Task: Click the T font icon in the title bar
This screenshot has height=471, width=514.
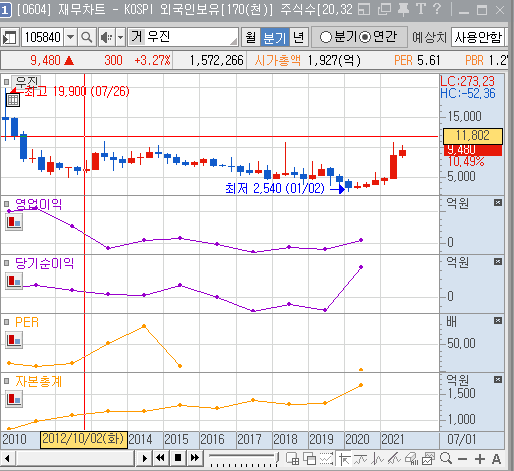Action: tap(421, 9)
